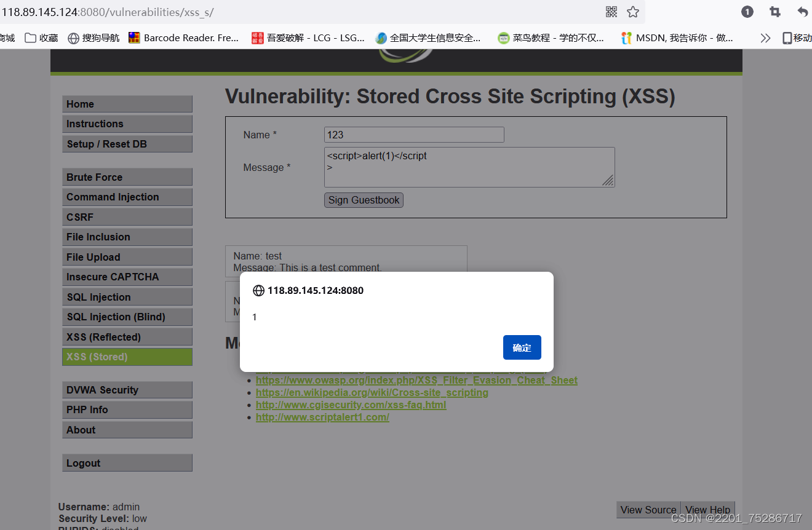Viewport: 812px width, 530px height.
Task: Click the address bar URL
Action: click(108, 12)
